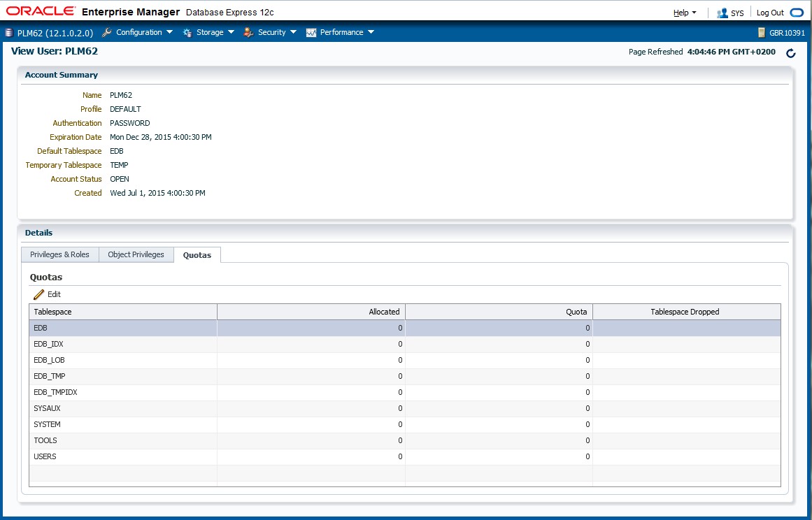Click the Log Out link

(770, 13)
